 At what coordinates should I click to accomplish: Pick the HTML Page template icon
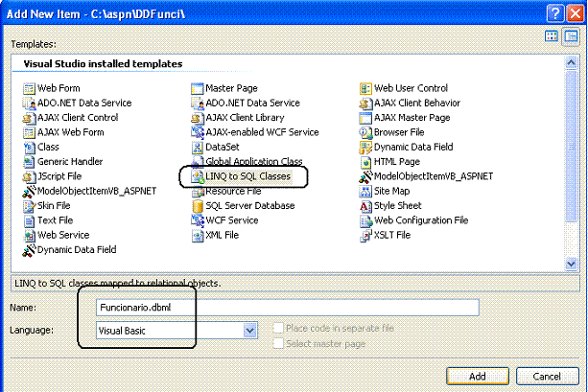pyautogui.click(x=365, y=162)
